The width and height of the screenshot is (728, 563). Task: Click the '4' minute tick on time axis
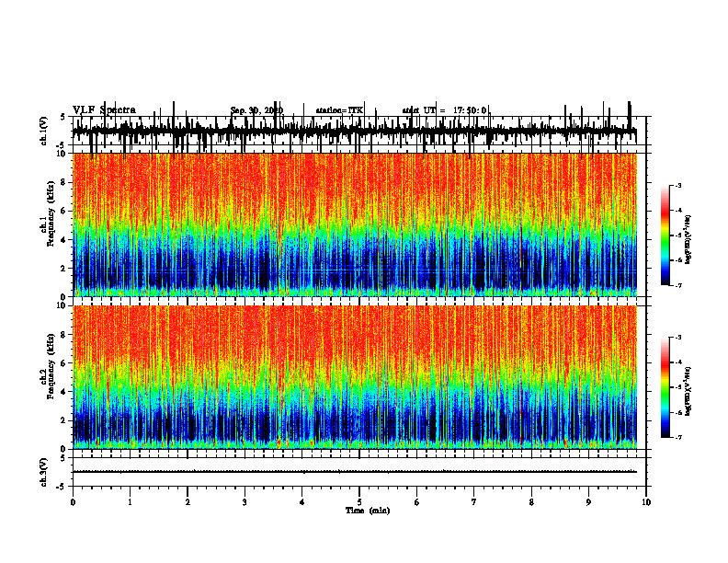click(x=301, y=502)
